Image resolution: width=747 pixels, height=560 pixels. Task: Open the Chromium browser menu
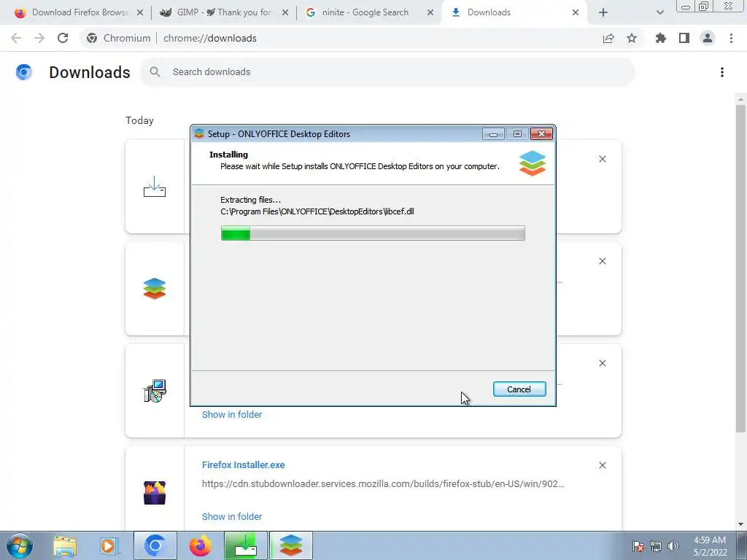731,38
